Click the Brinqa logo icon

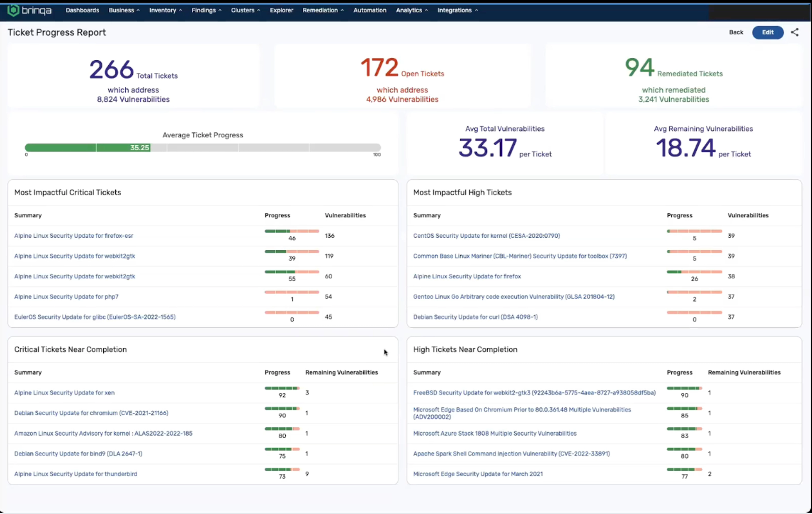pos(14,10)
